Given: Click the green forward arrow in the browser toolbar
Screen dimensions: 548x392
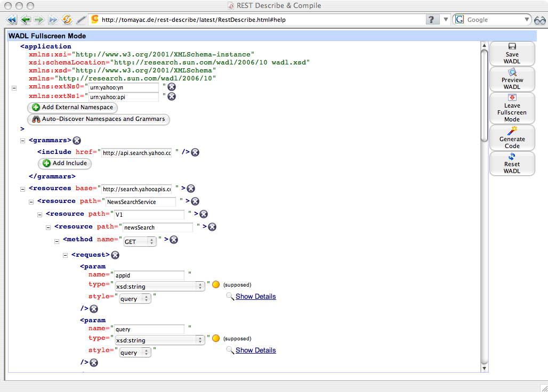Looking at the screenshot, I should coord(39,20).
